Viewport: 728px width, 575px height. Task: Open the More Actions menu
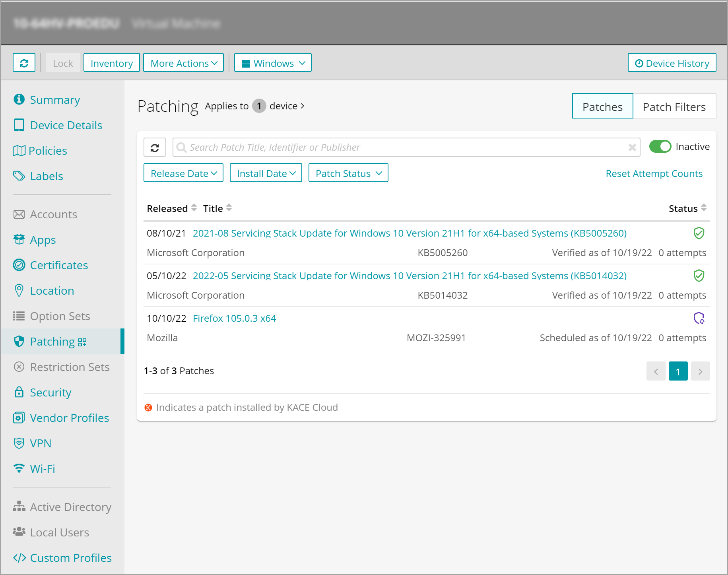[x=183, y=63]
